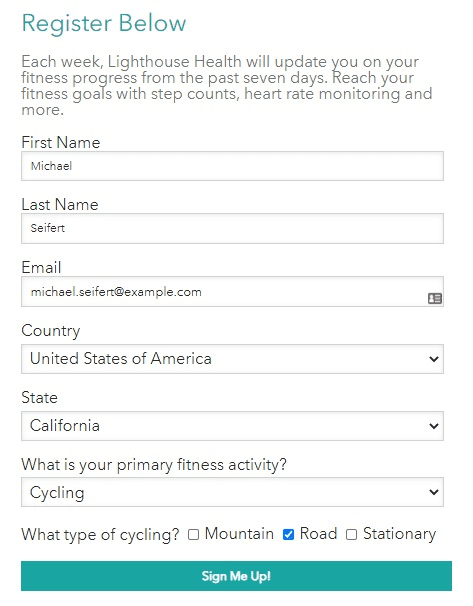
Task: Click the autofill contact card icon in Email field
Action: tap(434, 298)
